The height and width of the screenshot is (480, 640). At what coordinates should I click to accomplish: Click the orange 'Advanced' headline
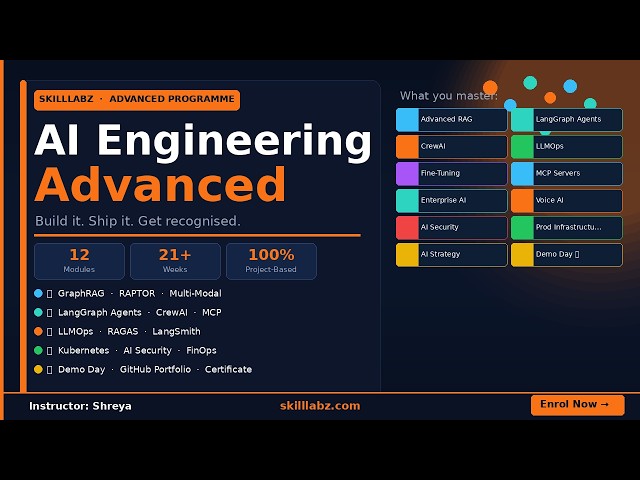[x=160, y=184]
